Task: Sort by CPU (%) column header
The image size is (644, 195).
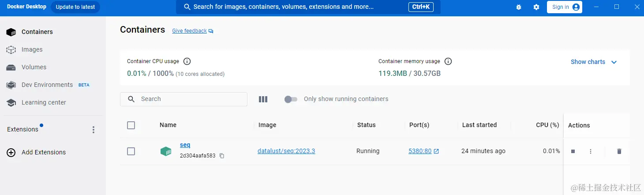Action: [548, 125]
